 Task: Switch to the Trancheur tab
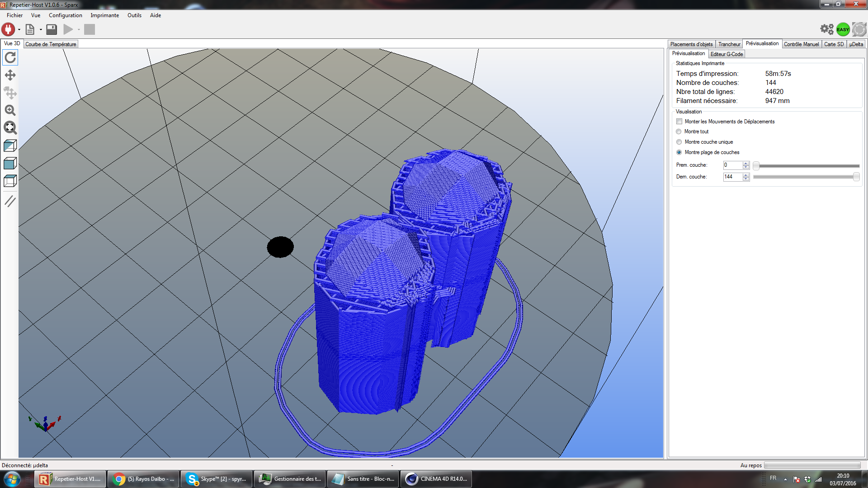coord(729,44)
